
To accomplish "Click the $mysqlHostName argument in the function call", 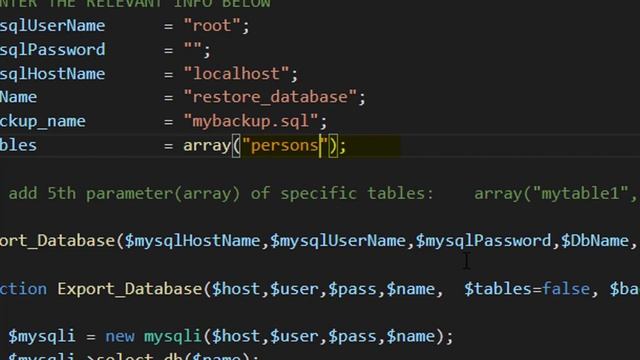I will (x=192, y=241).
